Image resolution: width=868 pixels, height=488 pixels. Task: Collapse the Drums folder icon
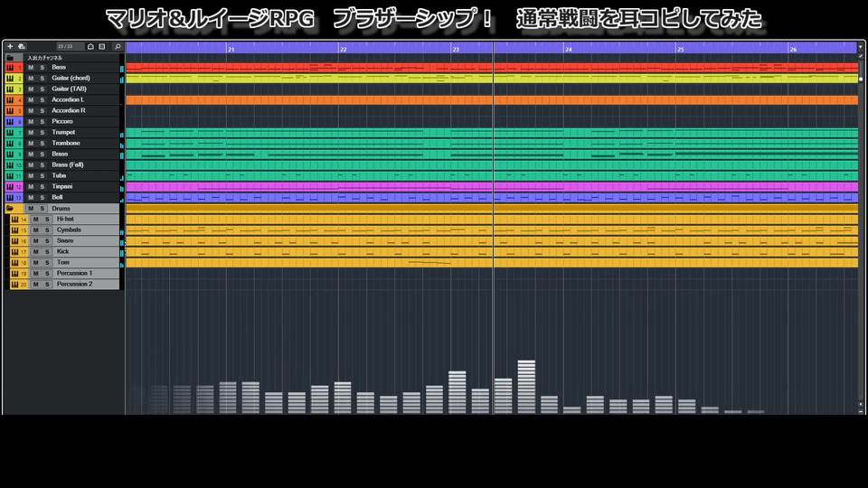point(10,209)
